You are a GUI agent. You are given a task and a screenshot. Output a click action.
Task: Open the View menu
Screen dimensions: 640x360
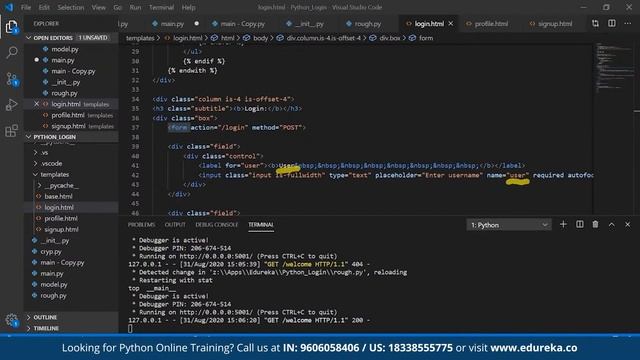coord(98,7)
